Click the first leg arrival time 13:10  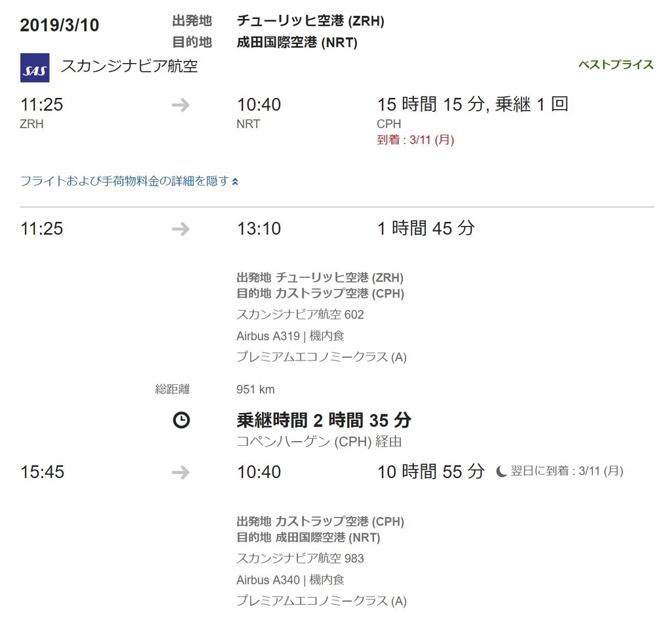pyautogui.click(x=259, y=229)
